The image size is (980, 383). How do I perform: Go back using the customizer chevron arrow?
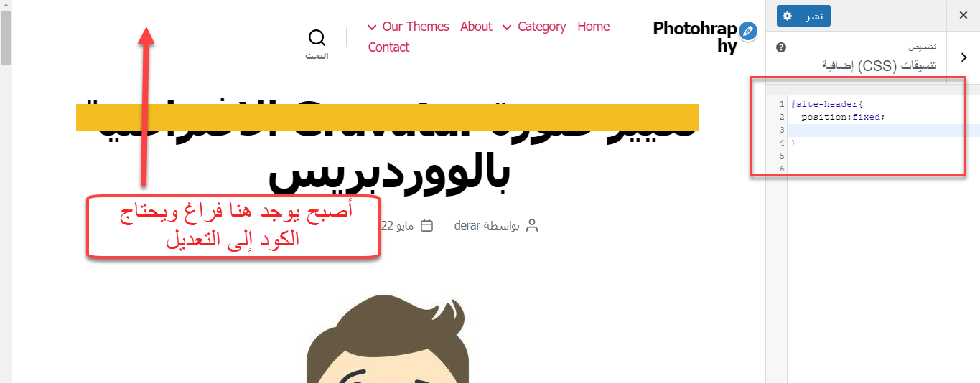click(963, 58)
